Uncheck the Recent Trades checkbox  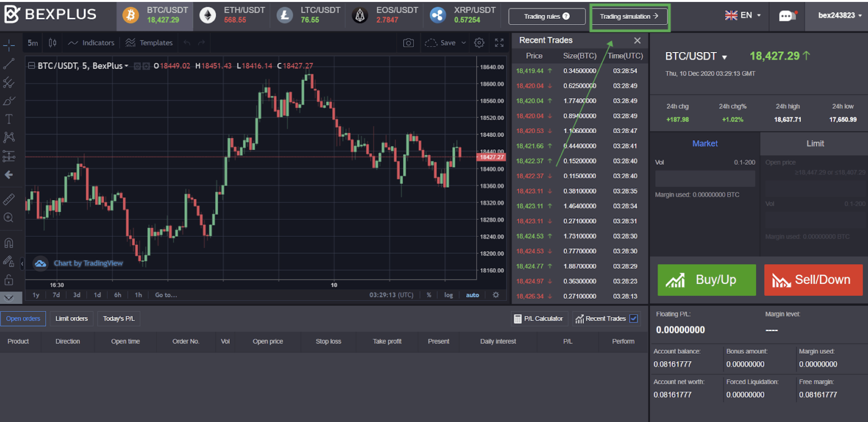634,319
